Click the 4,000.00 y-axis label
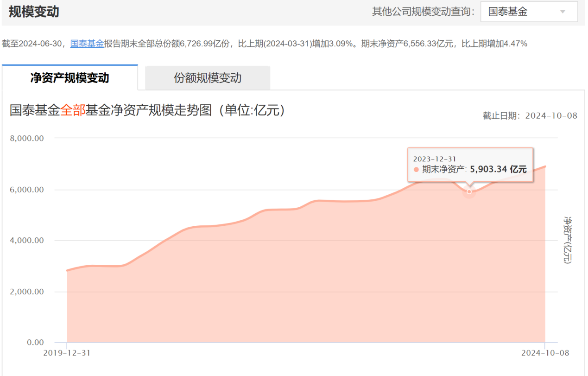 click(26, 241)
